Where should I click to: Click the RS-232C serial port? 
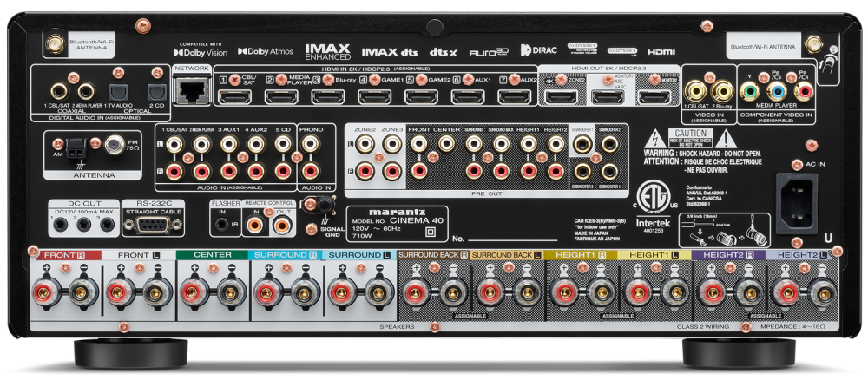pyautogui.click(x=153, y=225)
